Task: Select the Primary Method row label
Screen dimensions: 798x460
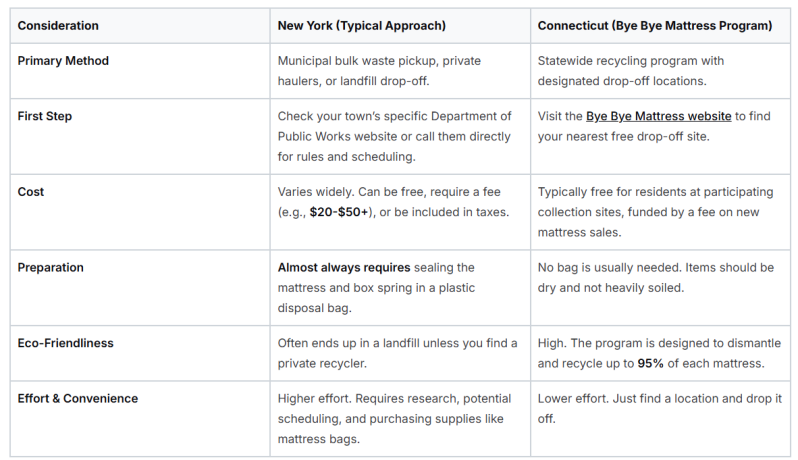Action: click(x=63, y=61)
